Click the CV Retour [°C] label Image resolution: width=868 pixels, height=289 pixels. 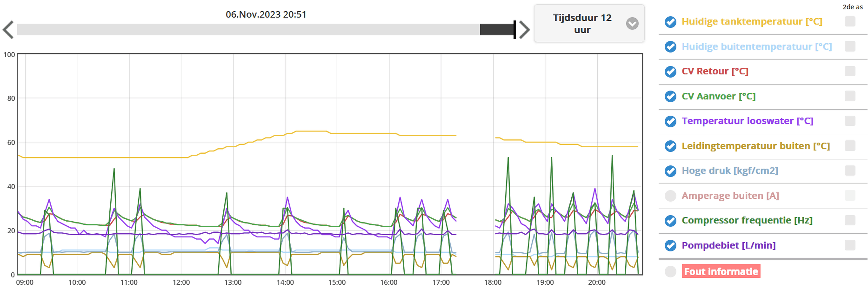click(715, 71)
